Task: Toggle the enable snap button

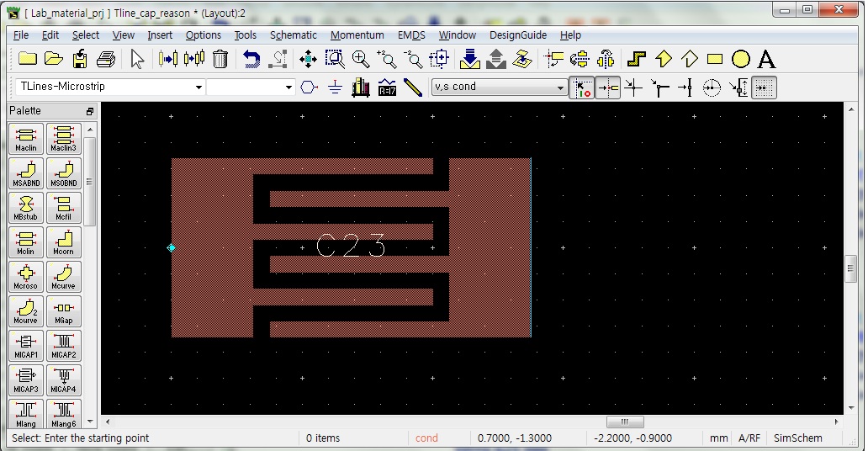Action: coord(581,88)
